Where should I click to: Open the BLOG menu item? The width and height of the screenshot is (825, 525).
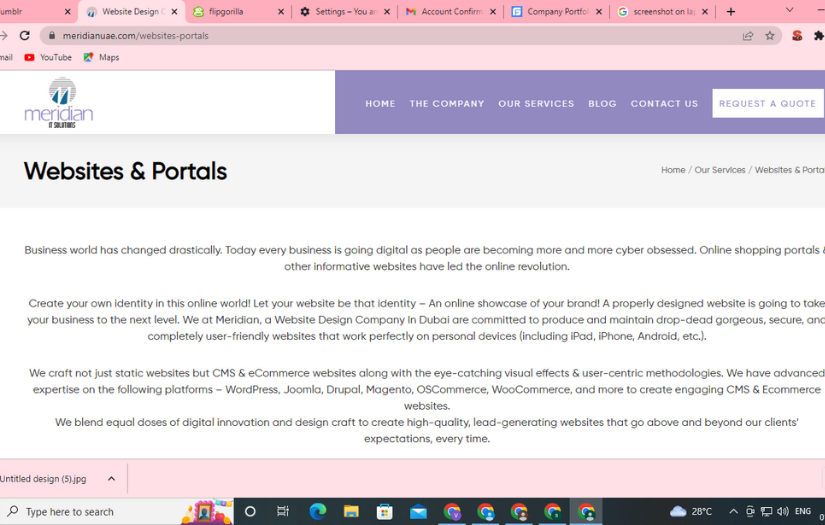click(x=602, y=104)
